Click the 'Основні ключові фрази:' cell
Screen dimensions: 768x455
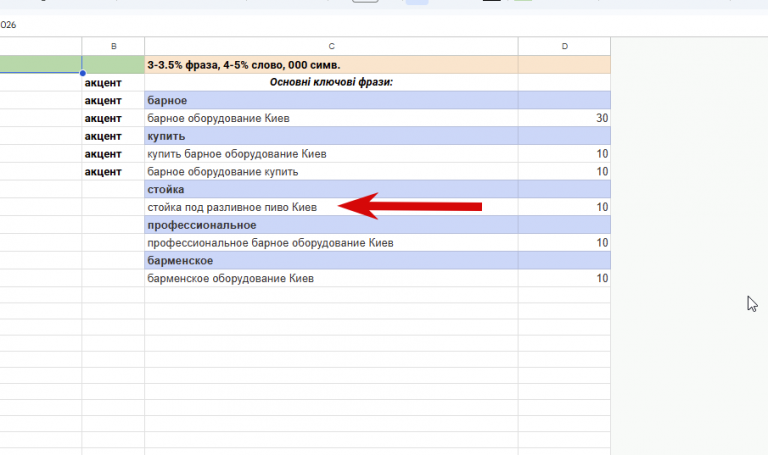(x=331, y=82)
